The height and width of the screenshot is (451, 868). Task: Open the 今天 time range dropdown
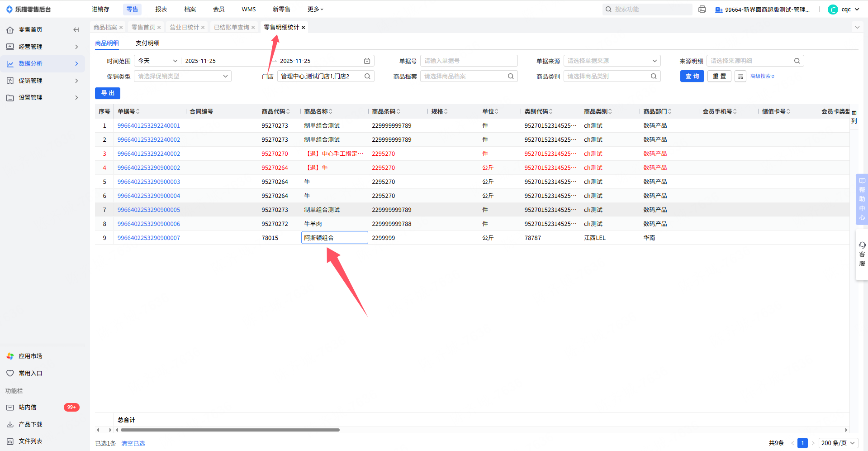(x=157, y=61)
